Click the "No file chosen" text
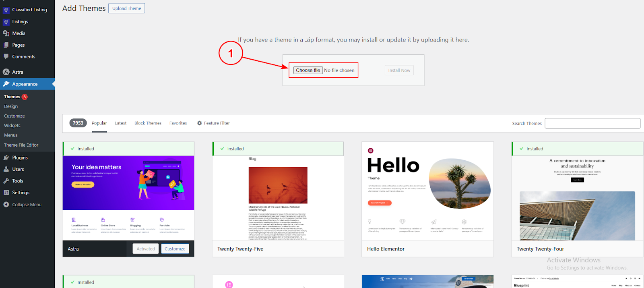This screenshot has width=644, height=288. click(339, 70)
